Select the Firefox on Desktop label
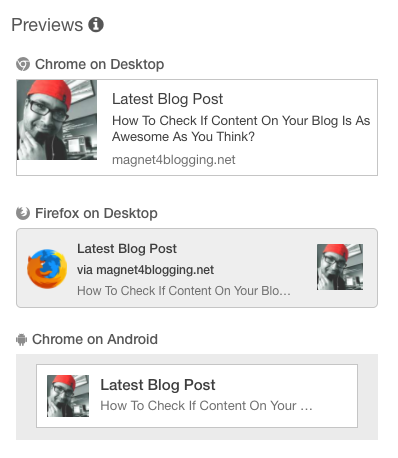398x458 pixels. pos(96,213)
